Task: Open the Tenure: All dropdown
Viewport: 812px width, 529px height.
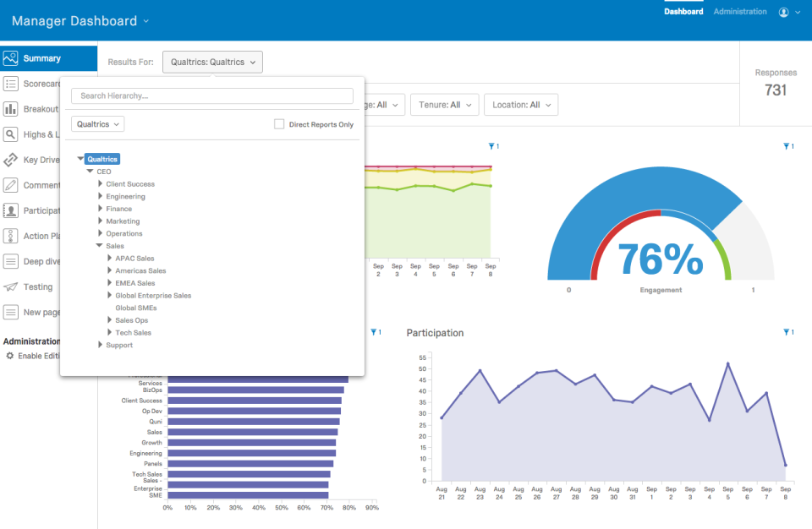Action: tap(445, 105)
